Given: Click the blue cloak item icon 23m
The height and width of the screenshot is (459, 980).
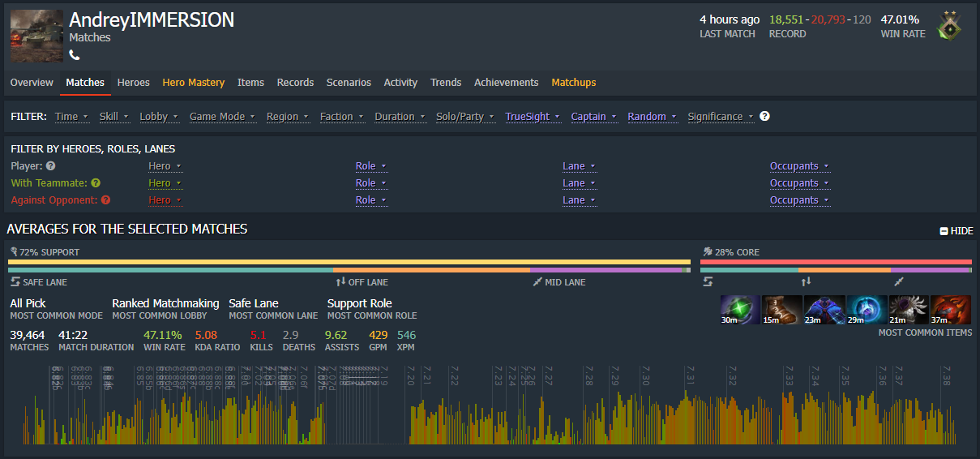Looking at the screenshot, I should point(825,310).
